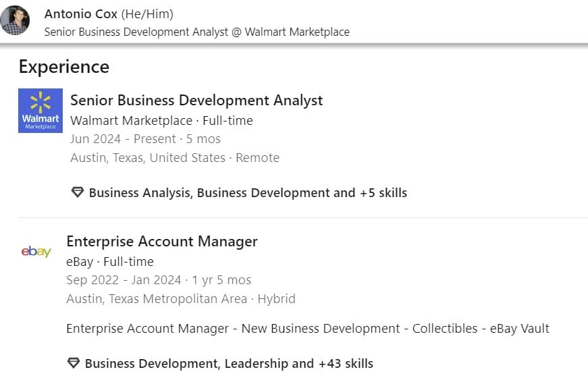Click Austin, Texas, United States · Remote location
Viewport: 588px width, 380px height.
tap(174, 157)
